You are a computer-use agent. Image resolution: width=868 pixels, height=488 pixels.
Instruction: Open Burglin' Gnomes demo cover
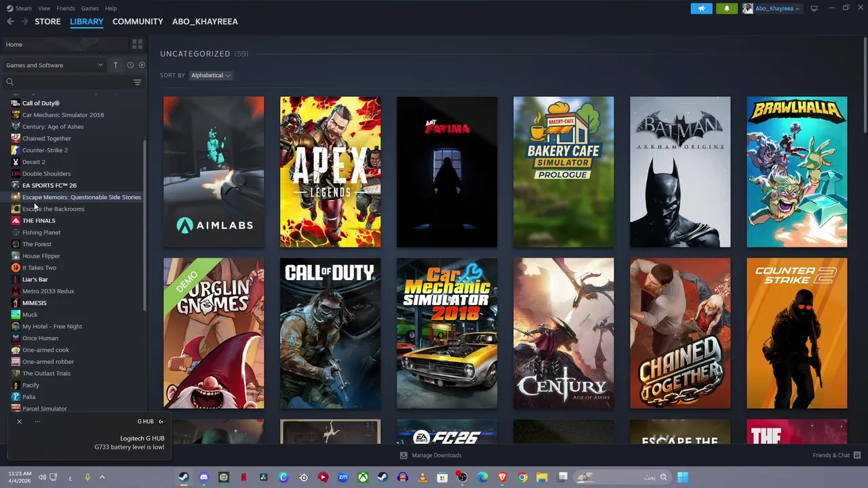(214, 333)
